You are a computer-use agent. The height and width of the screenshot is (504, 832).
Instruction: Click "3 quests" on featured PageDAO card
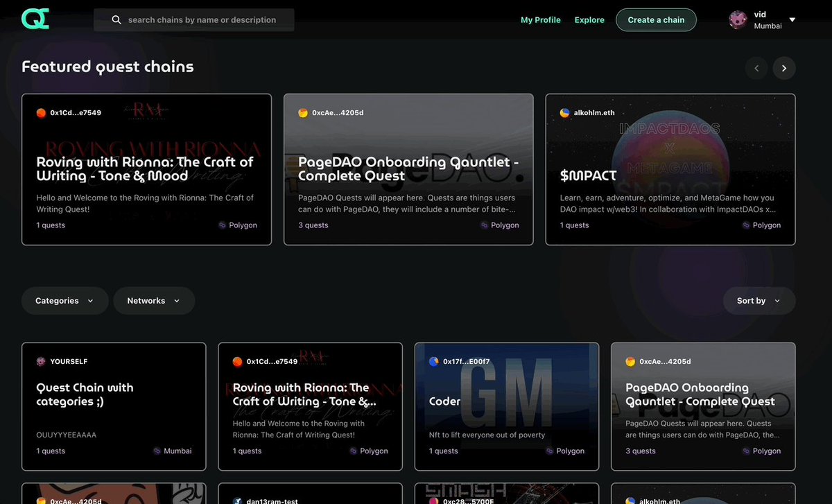tap(313, 225)
